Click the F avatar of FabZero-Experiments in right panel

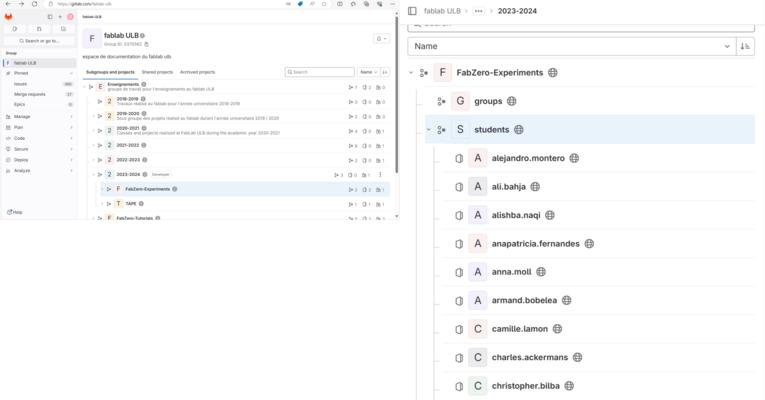click(443, 73)
